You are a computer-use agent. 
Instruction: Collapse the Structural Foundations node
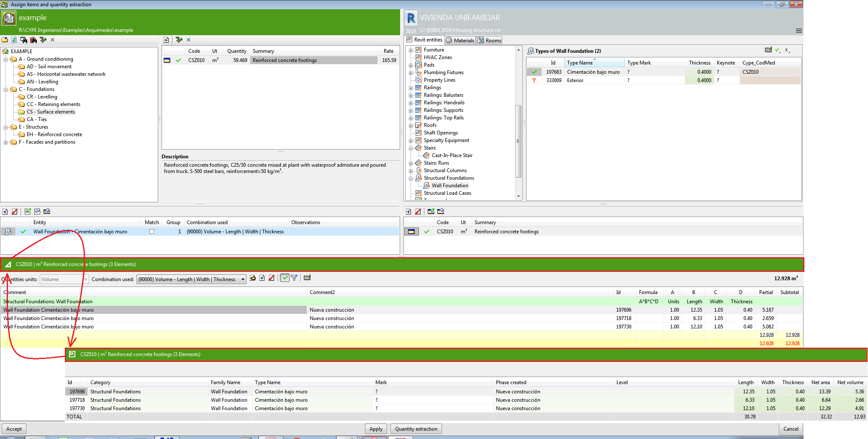click(x=411, y=178)
